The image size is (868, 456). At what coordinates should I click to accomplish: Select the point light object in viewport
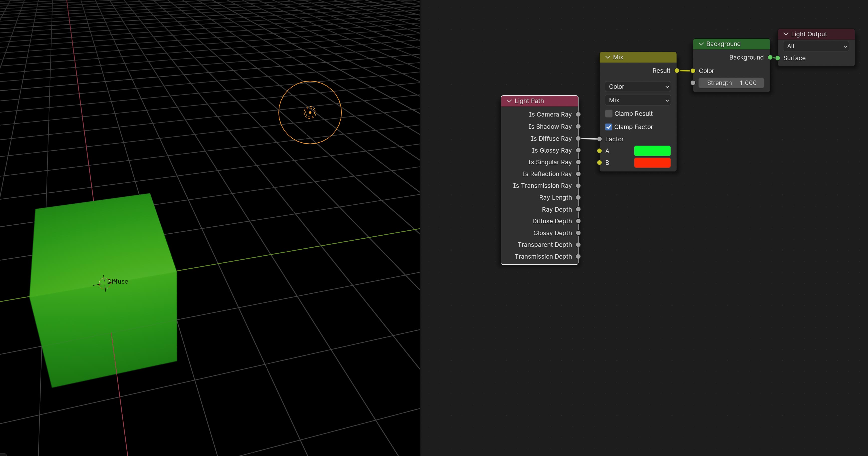click(310, 113)
